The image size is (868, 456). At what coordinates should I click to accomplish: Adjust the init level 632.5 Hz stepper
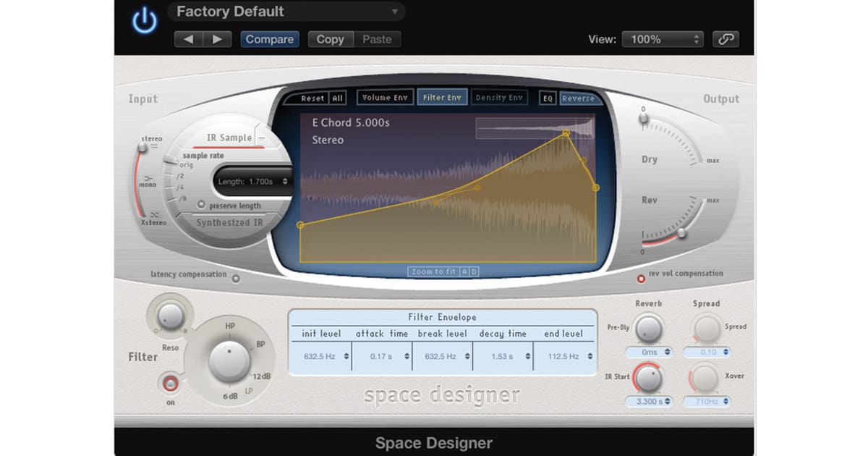point(346,356)
